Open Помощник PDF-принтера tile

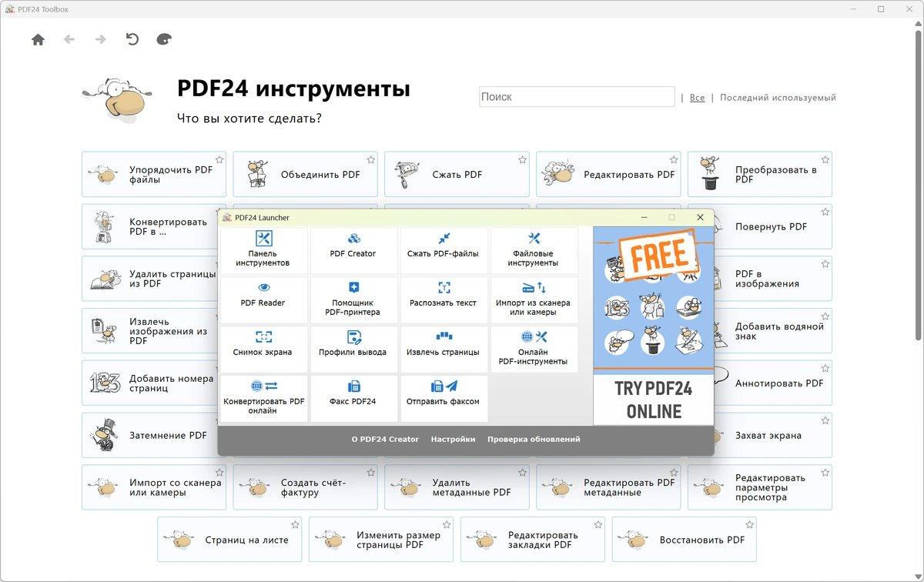[353, 299]
